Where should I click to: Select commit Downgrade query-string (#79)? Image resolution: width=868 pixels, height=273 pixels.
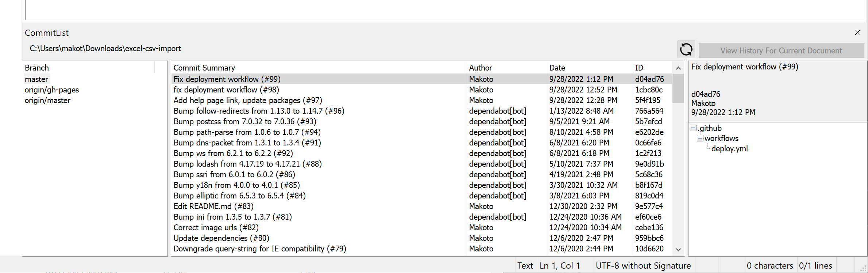[421, 249]
